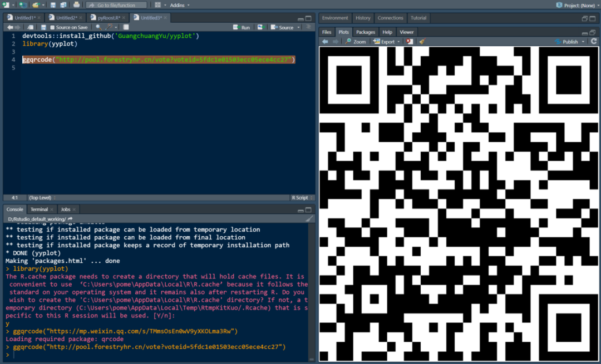This screenshot has height=364, width=601.
Task: Select the Terminal tab
Action: coord(39,210)
